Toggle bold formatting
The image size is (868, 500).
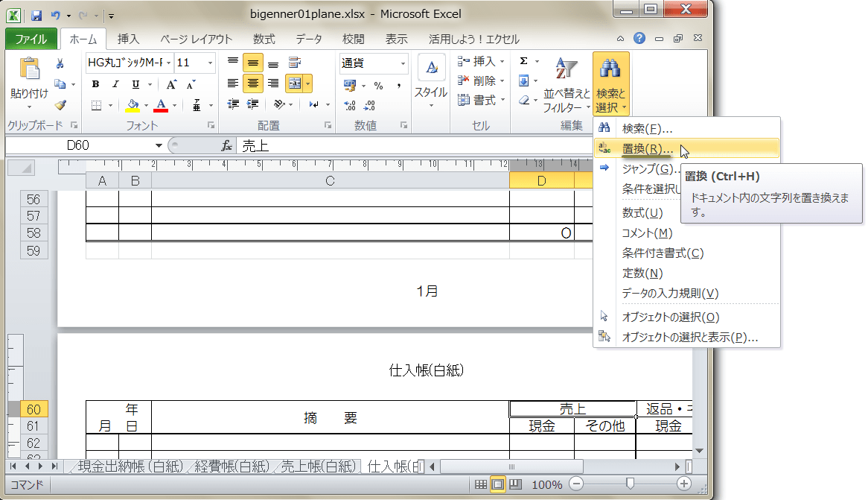[96, 84]
